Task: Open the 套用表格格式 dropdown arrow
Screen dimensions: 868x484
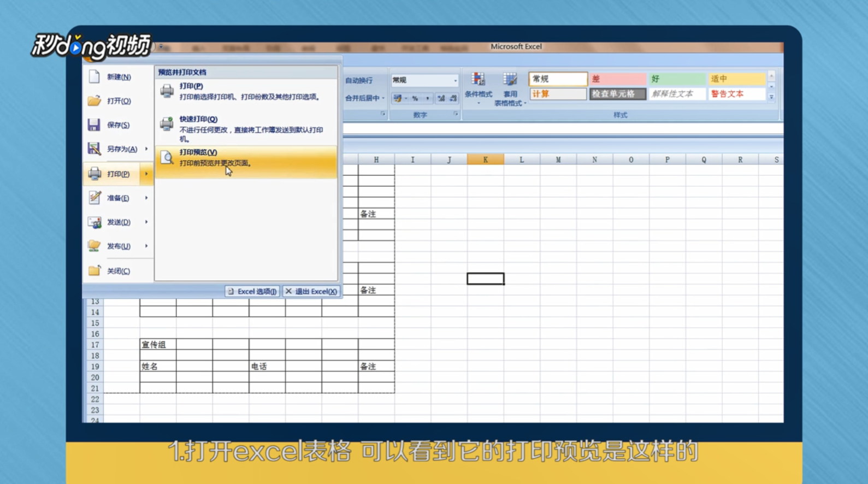Action: click(x=525, y=103)
